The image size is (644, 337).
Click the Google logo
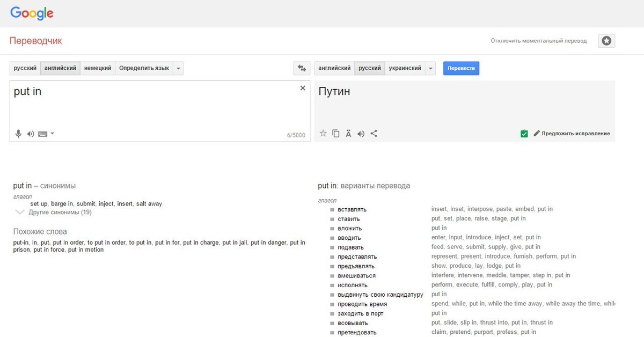coord(32,13)
